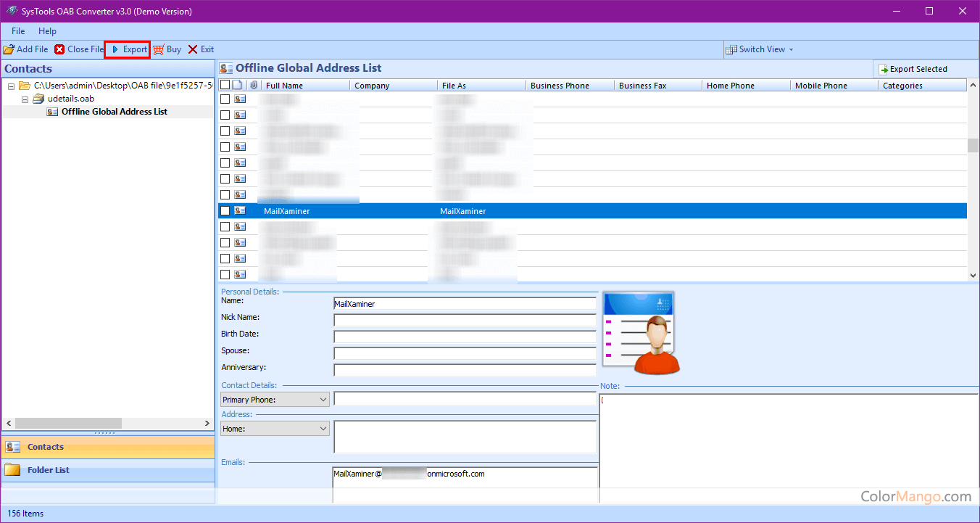This screenshot has width=980, height=523.
Task: Check the first contact row checkbox
Action: pyautogui.click(x=225, y=99)
